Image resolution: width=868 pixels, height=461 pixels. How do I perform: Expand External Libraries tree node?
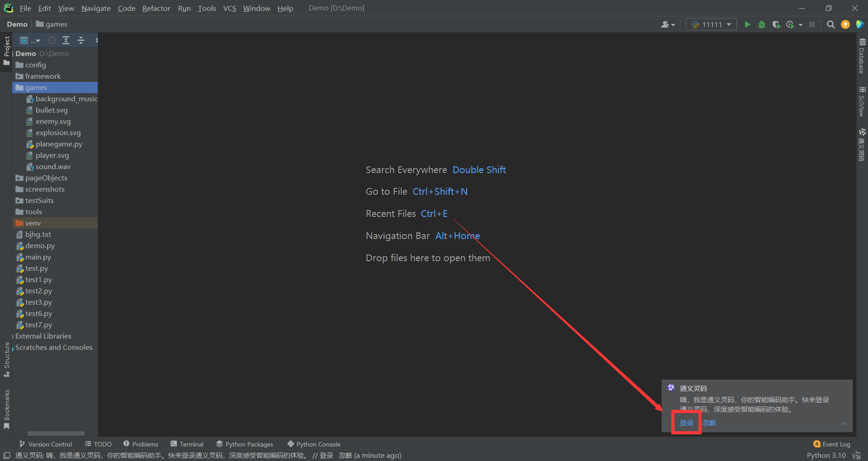(x=43, y=336)
